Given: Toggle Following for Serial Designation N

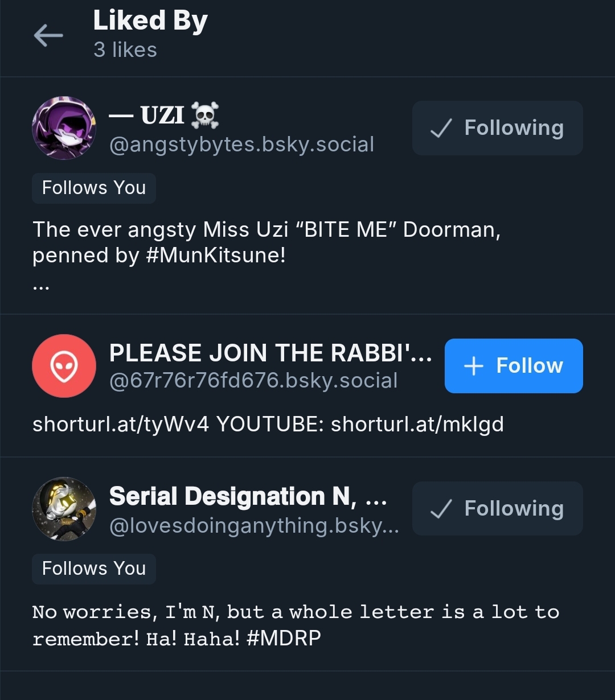Looking at the screenshot, I should (x=497, y=509).
